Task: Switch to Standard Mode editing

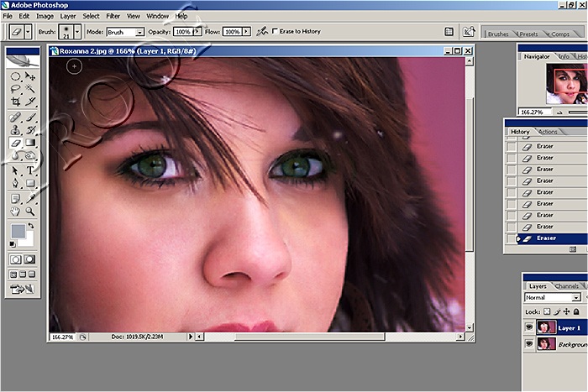Action: [x=15, y=259]
